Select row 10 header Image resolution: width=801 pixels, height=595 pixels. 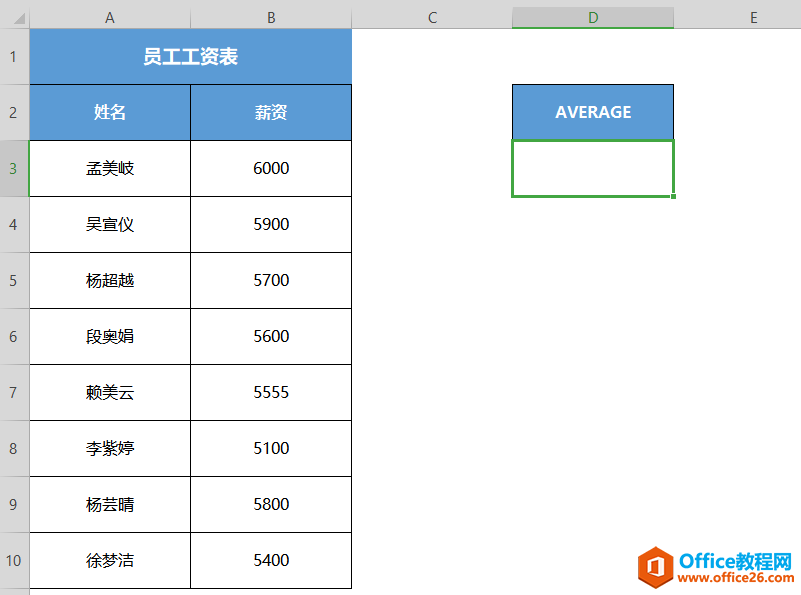point(13,560)
